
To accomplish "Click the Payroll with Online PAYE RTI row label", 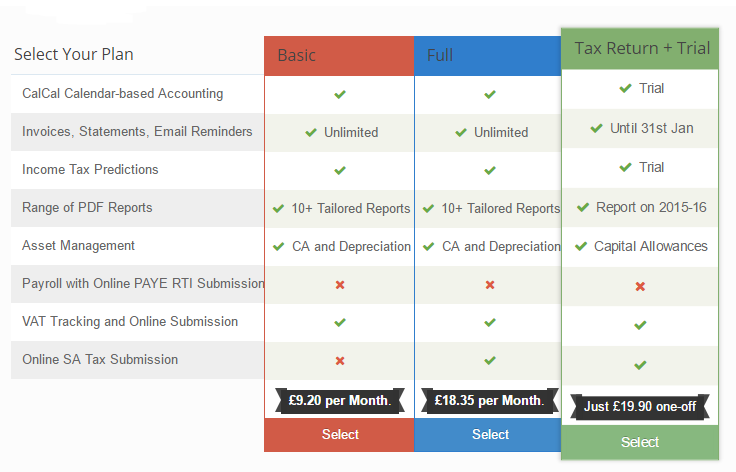I will tap(143, 283).
